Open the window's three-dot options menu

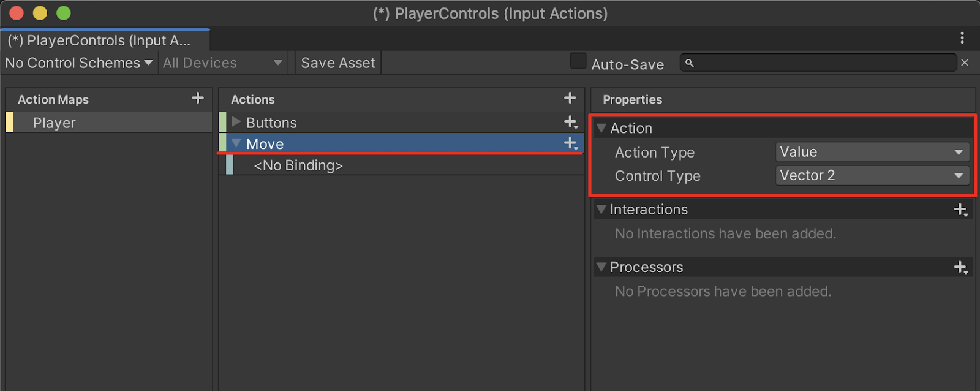pos(962,38)
